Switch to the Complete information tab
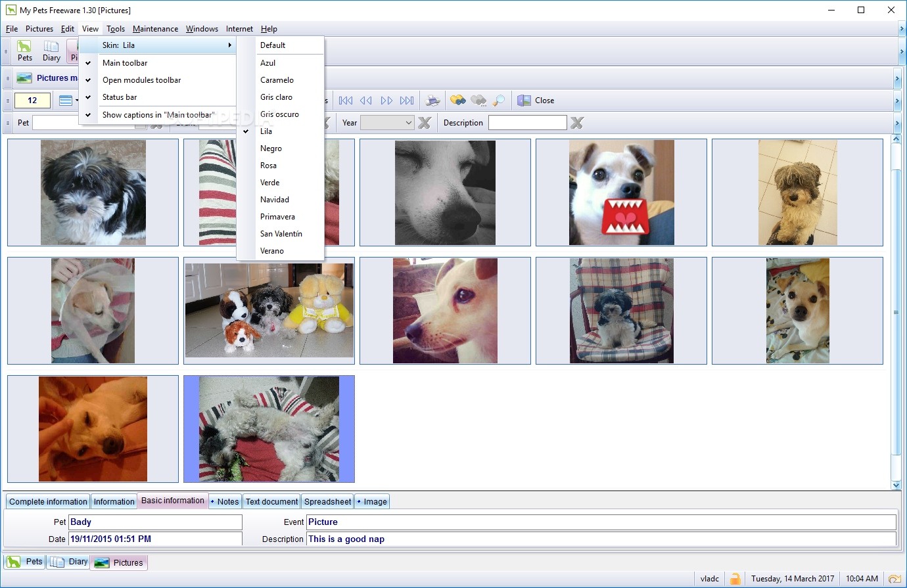 coord(48,502)
